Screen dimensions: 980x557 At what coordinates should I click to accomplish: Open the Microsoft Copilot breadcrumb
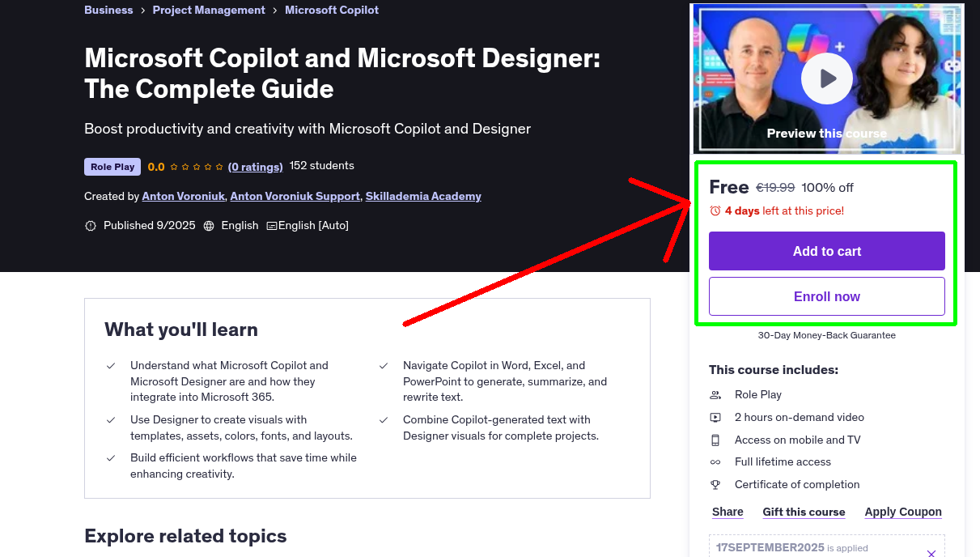332,11
